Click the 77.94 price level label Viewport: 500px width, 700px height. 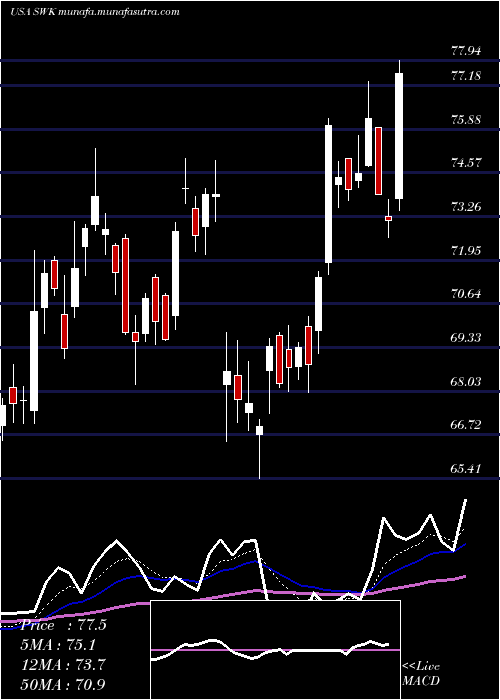466,51
